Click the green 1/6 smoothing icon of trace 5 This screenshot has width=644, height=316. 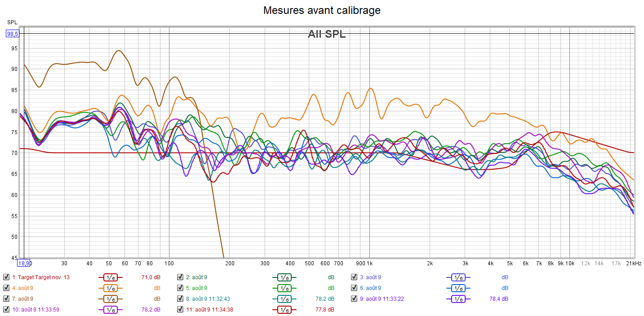(284, 288)
